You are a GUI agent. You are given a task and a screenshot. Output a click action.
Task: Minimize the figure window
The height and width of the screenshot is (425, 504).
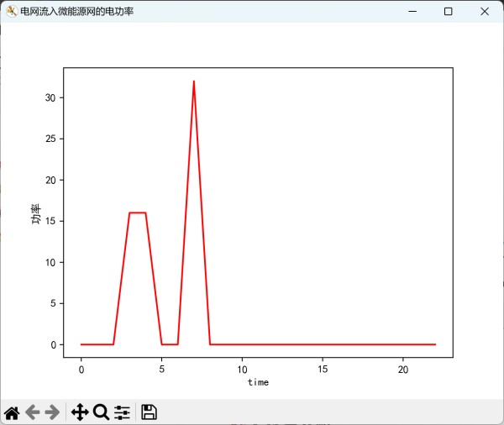click(x=411, y=12)
